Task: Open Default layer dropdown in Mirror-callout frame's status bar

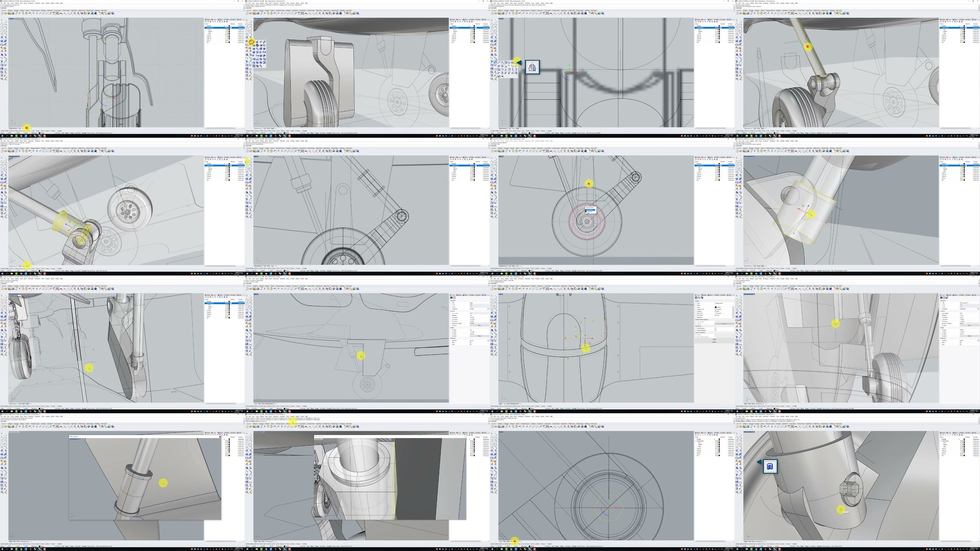Action: click(532, 133)
